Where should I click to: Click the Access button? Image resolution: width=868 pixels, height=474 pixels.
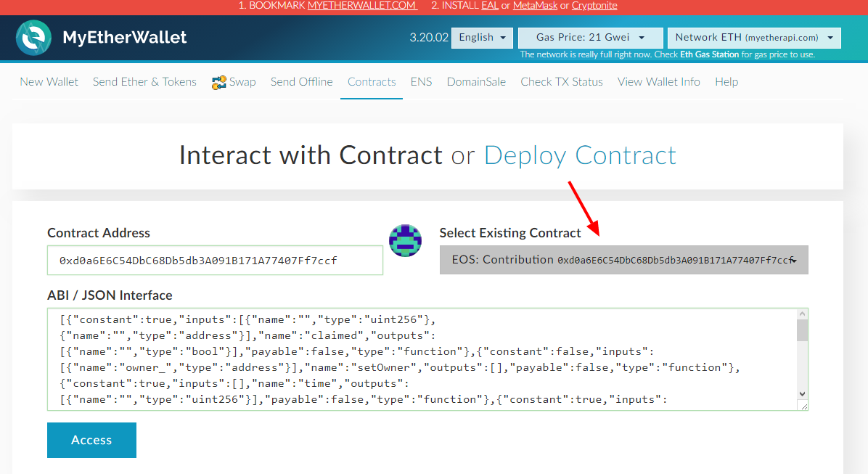click(91, 440)
